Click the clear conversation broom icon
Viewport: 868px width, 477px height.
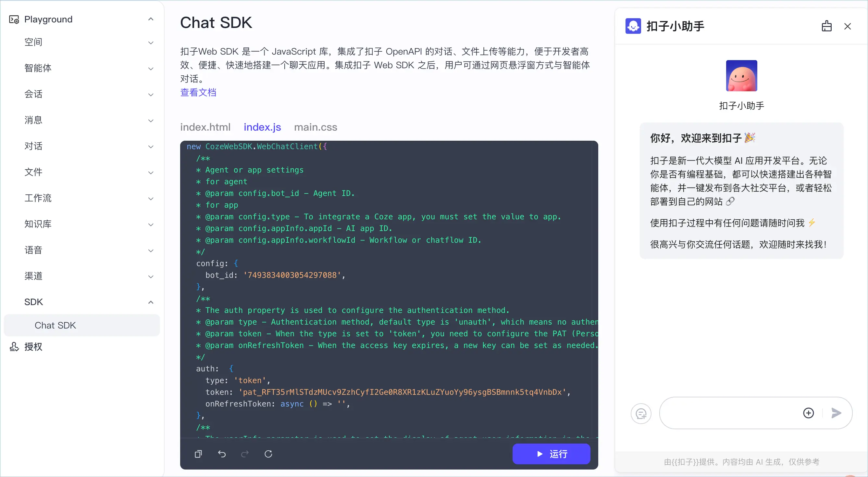click(x=826, y=26)
